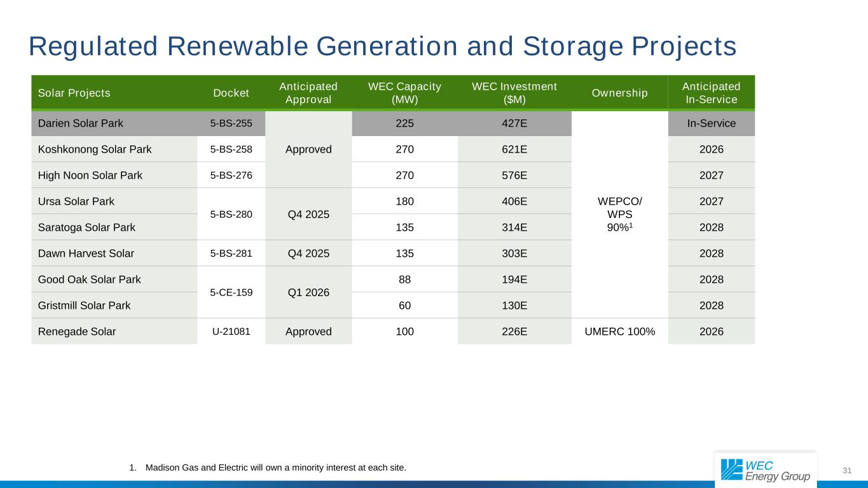Select the '303E' investment value
The image size is (868, 488).
tap(514, 254)
